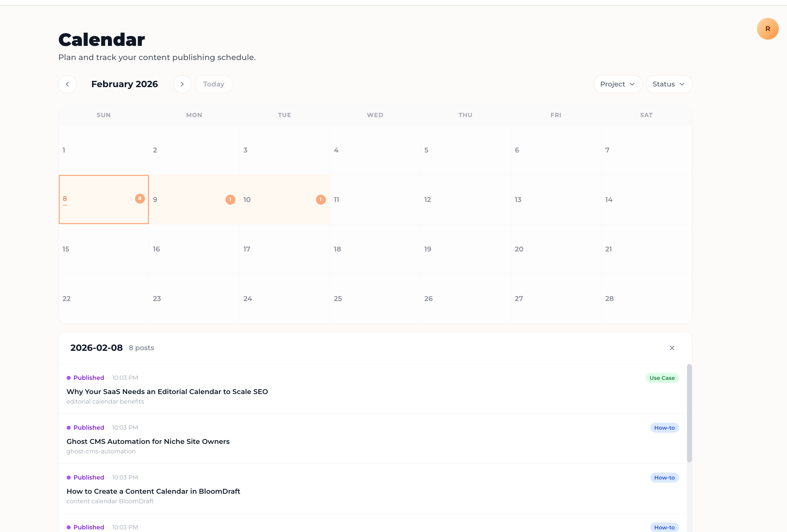Open the Ghost CMS Automation post
Image resolution: width=787 pixels, height=532 pixels.
click(148, 441)
